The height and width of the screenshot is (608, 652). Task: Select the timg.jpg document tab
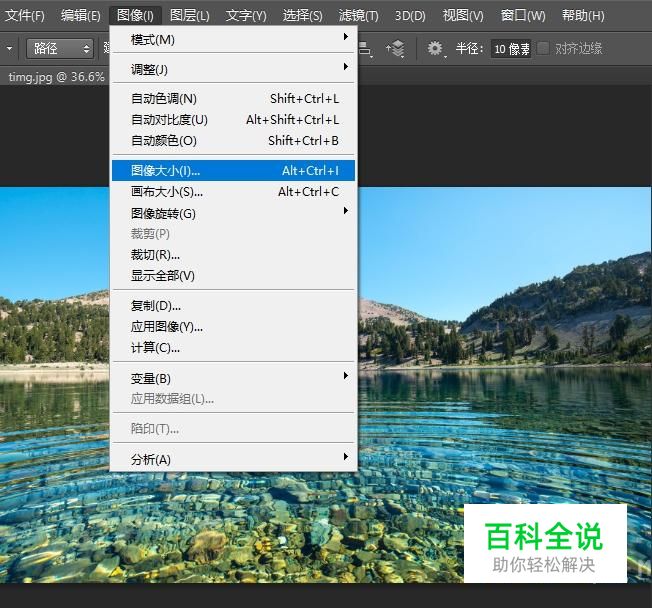56,77
